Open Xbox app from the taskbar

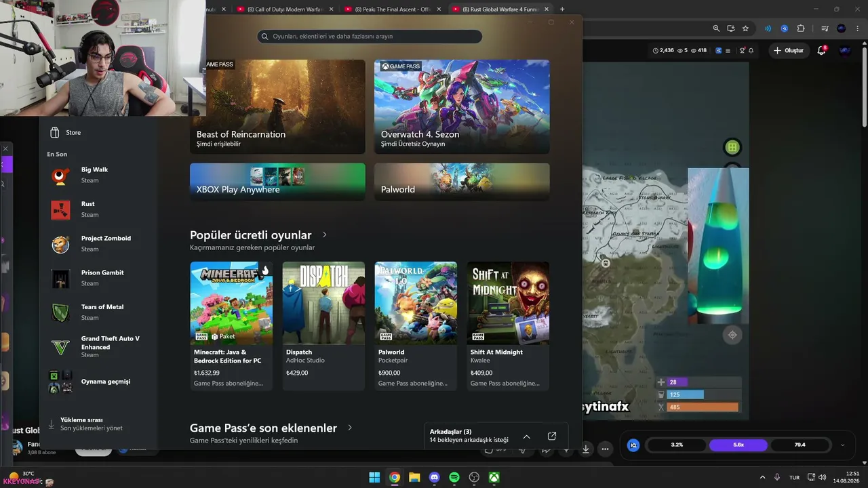pyautogui.click(x=495, y=477)
